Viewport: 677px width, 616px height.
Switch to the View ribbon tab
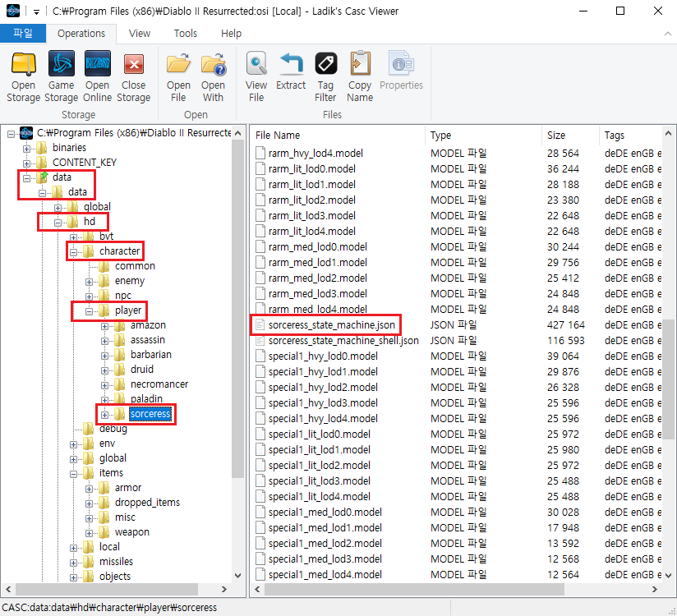pyautogui.click(x=140, y=33)
